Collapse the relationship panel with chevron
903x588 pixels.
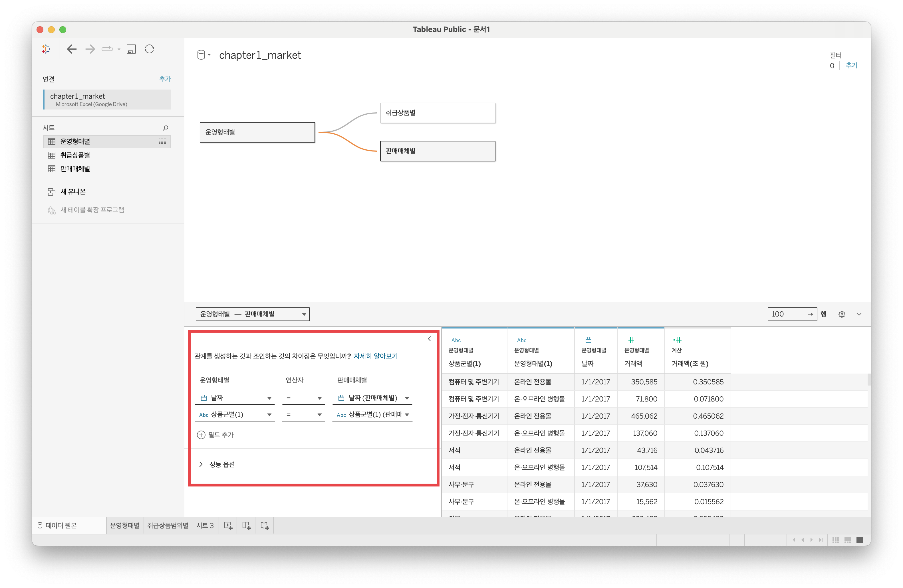coord(429,338)
